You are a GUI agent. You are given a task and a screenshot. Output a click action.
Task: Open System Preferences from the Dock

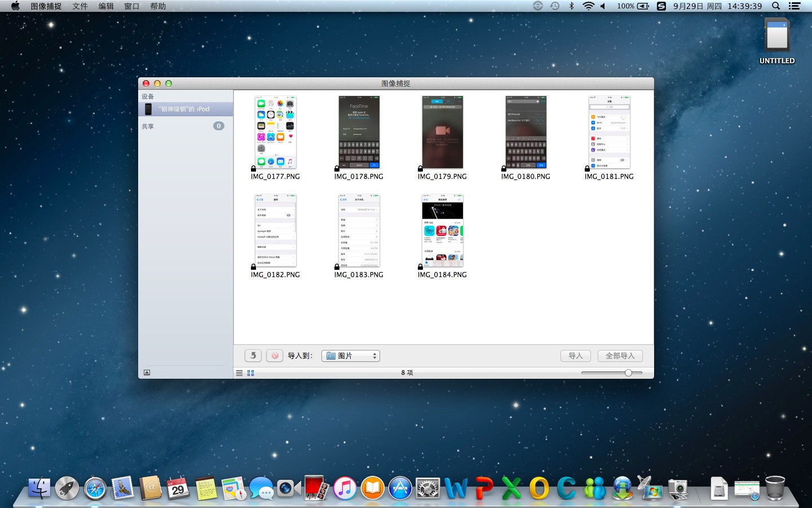[428, 488]
